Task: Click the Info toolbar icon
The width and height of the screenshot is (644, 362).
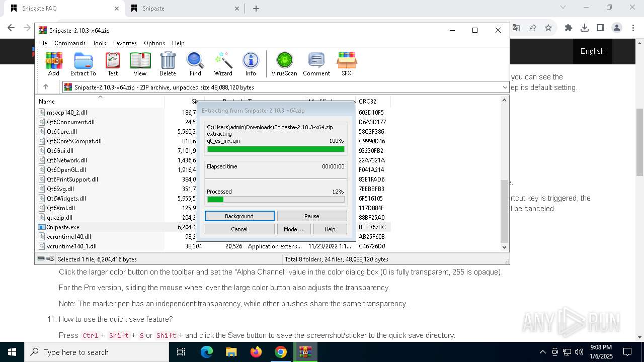Action: coord(251,64)
